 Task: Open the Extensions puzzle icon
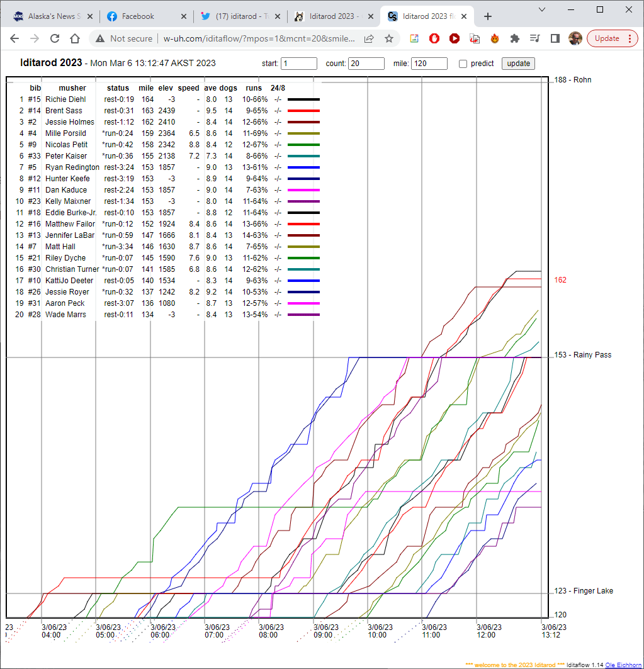515,38
